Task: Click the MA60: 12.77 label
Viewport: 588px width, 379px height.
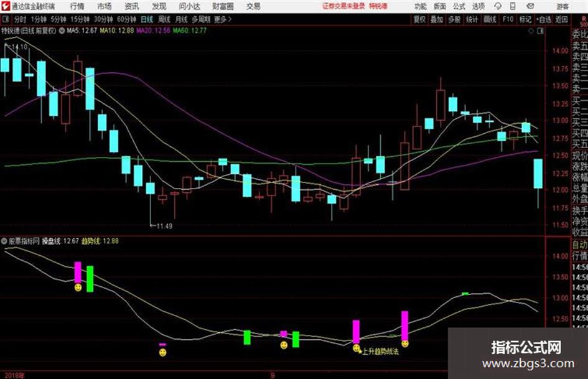Action: pos(190,30)
